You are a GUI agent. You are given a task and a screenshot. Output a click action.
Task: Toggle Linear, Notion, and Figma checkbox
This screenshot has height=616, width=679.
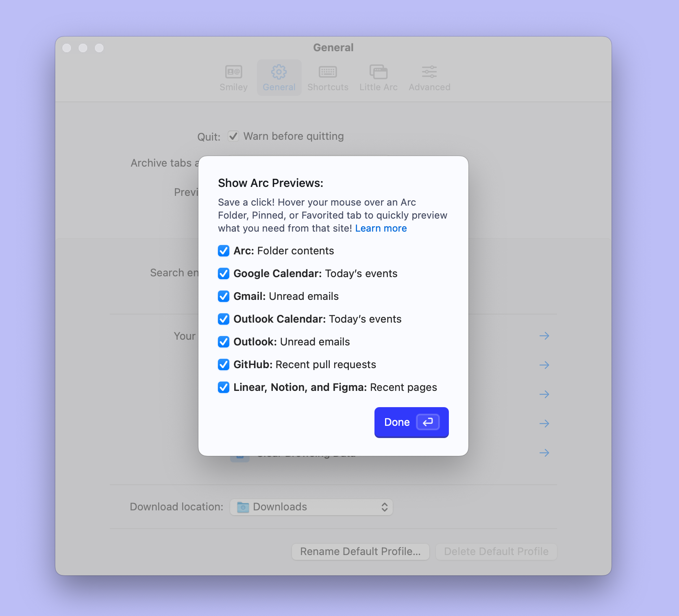pos(224,387)
